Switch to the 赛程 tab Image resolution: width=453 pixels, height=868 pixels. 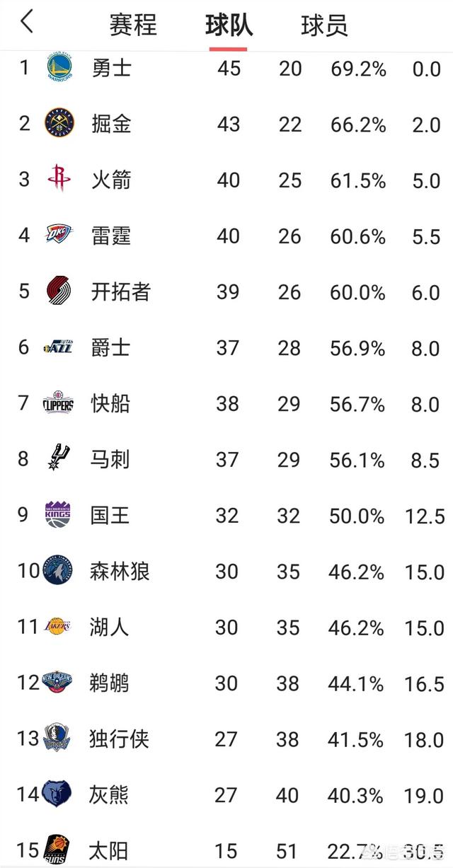pyautogui.click(x=133, y=25)
